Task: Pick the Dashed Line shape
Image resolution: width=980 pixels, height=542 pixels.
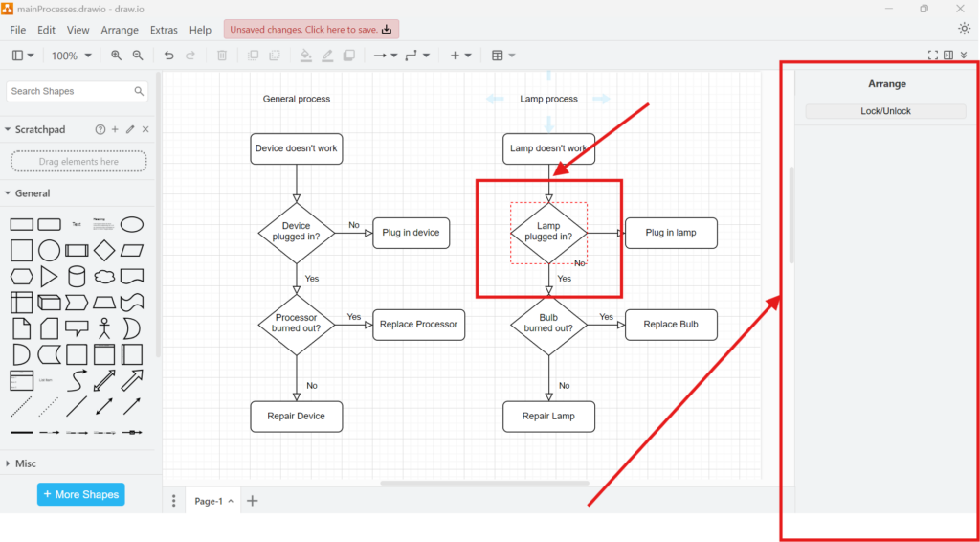Action: tap(22, 406)
